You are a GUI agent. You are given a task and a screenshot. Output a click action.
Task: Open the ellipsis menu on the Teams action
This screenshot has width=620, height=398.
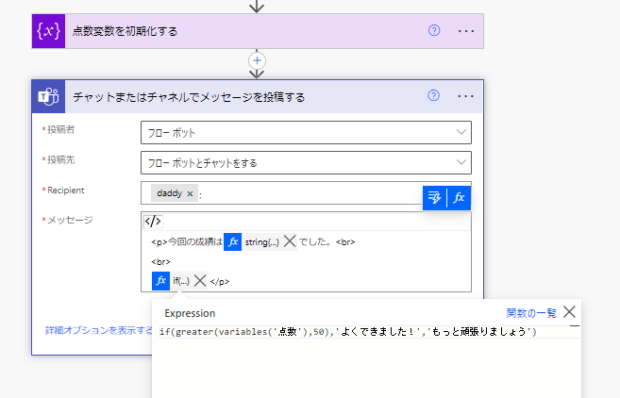tap(465, 96)
